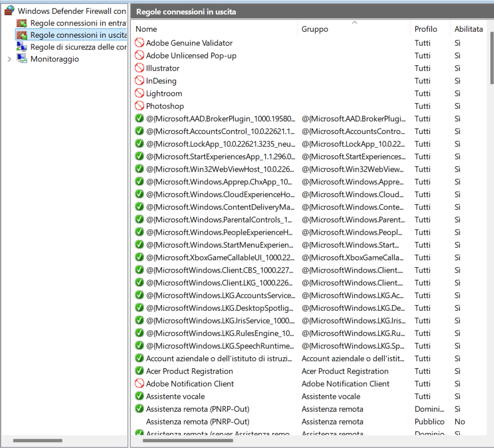The width and height of the screenshot is (494, 448).
Task: Sort rules by the Profilo column
Action: [425, 29]
